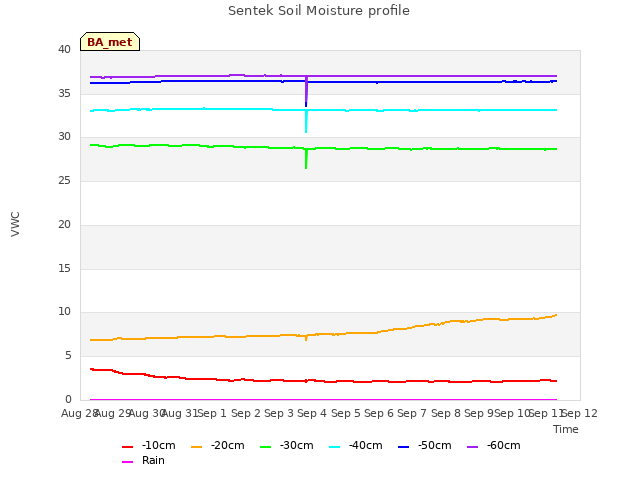Toggle the -50cm legend entry
The width and height of the screenshot is (640, 480).
(x=424, y=445)
